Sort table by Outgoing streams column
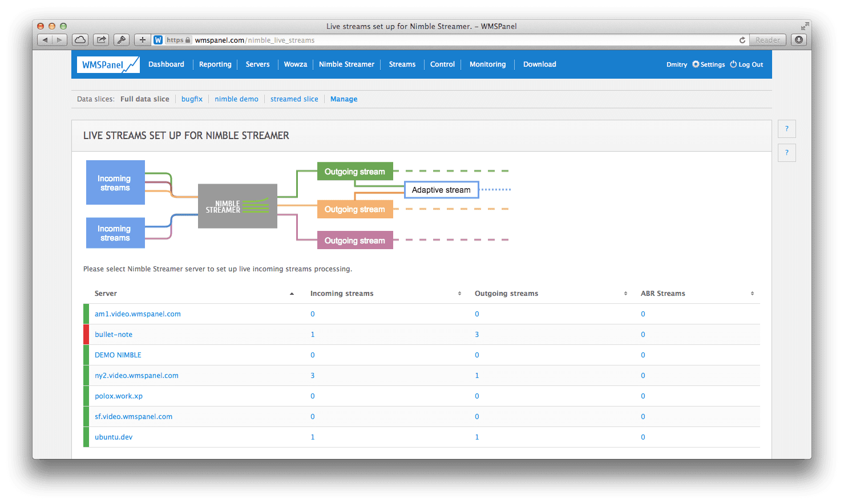This screenshot has width=844, height=504. 551,294
